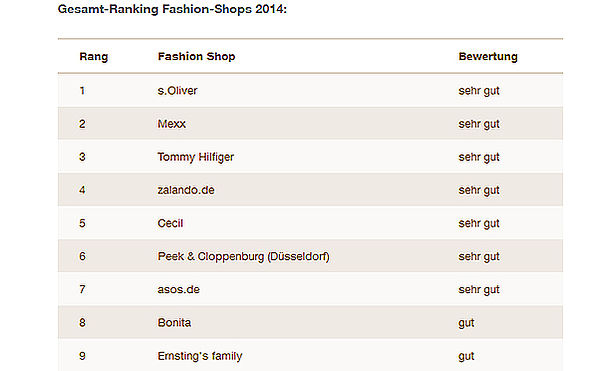This screenshot has width=613, height=371.
Task: Click rank number 4 cell
Action: point(82,190)
